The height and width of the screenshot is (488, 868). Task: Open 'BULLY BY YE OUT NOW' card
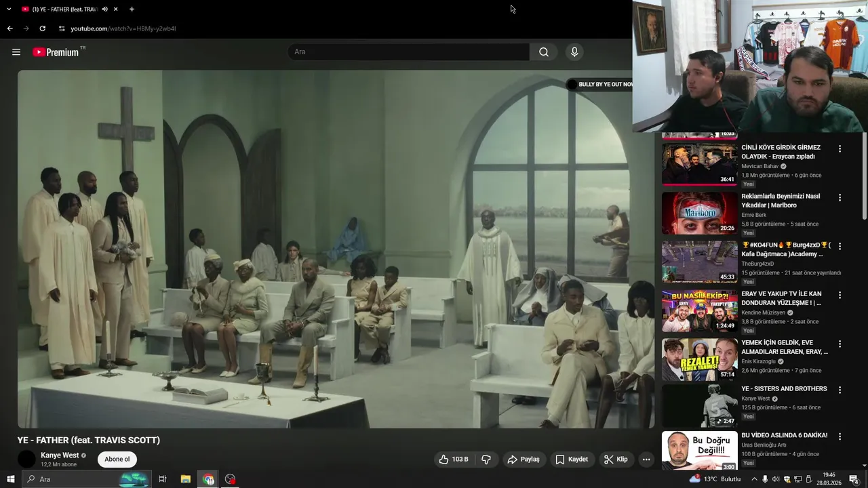(x=599, y=85)
